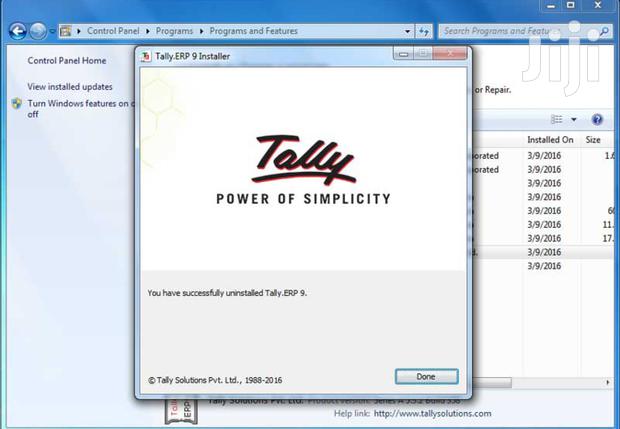The image size is (620, 429).
Task: Open Turn Windows features on or off
Action: 80,109
